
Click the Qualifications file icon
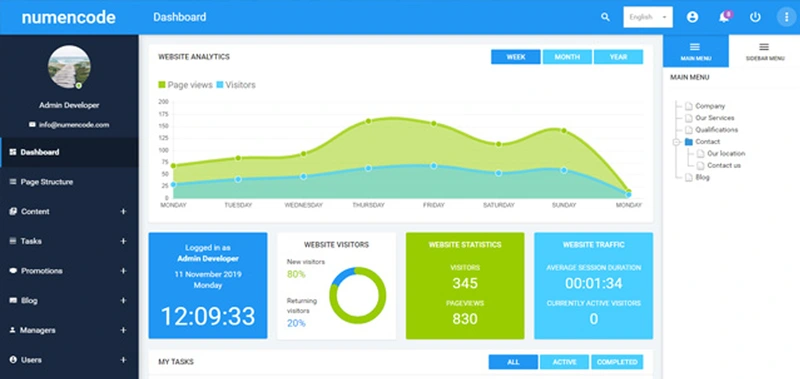[689, 130]
